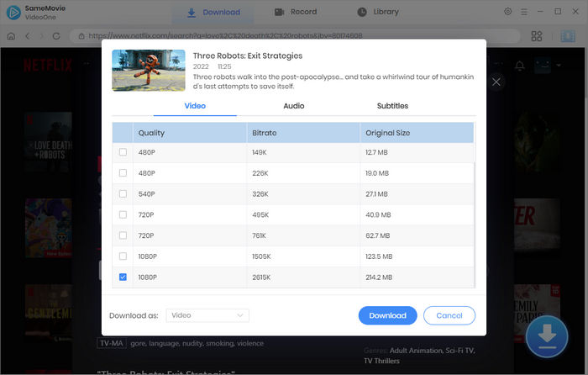Open the settings gear icon
This screenshot has width=588, height=375.
pyautogui.click(x=507, y=12)
